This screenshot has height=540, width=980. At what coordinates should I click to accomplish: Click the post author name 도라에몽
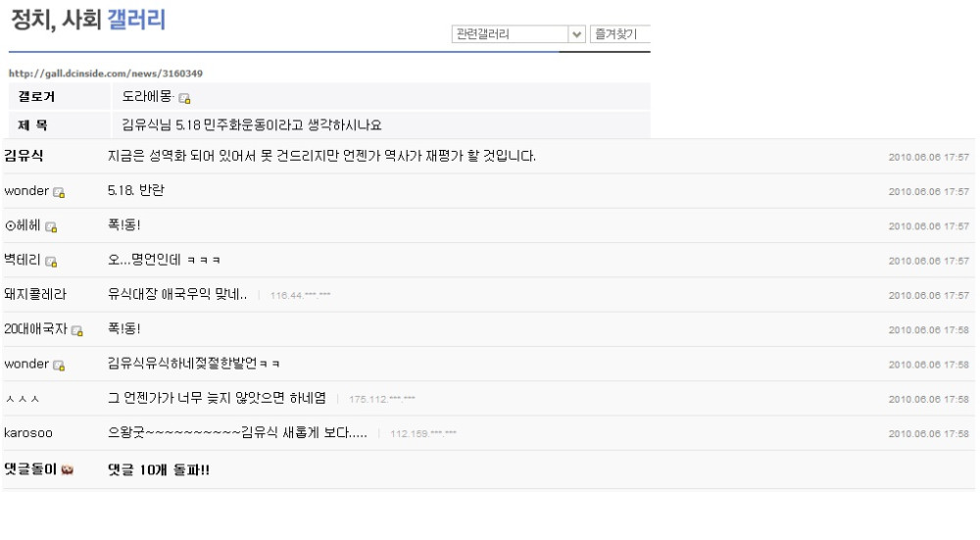point(147,97)
